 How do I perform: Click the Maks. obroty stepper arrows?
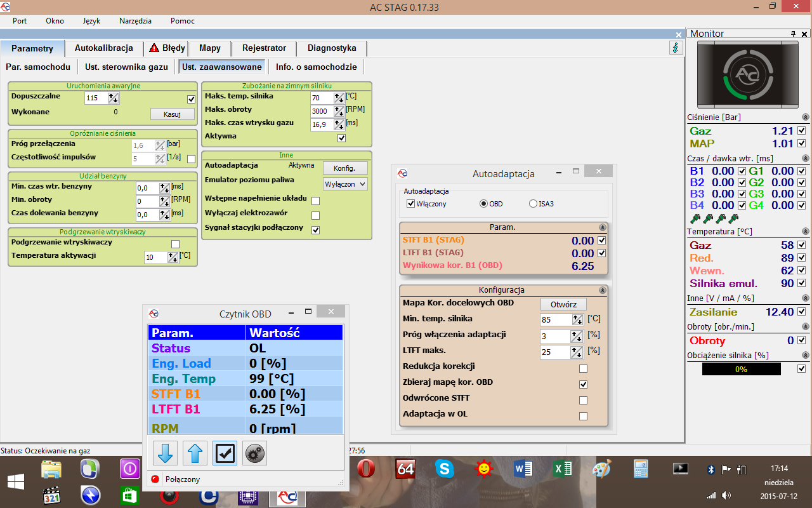339,111
